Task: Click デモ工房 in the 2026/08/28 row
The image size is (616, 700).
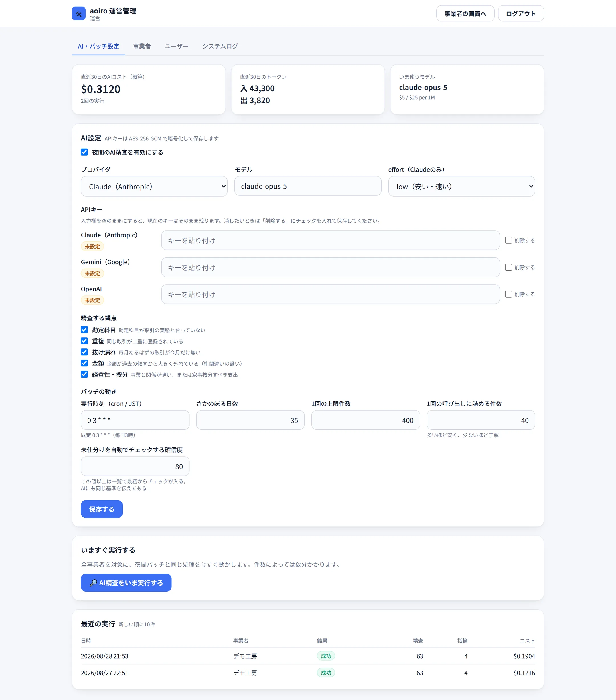Action: 245,657
